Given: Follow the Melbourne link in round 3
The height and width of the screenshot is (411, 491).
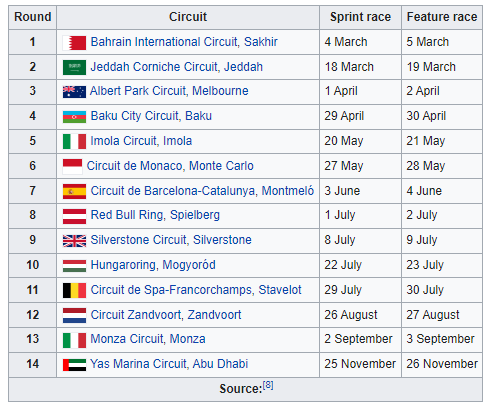Looking at the screenshot, I should click(220, 91).
